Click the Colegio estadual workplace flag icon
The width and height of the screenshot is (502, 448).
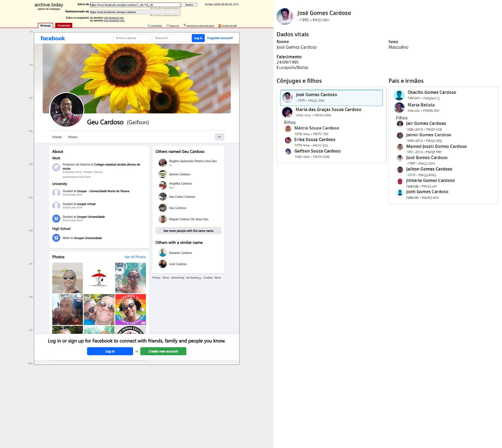56,167
